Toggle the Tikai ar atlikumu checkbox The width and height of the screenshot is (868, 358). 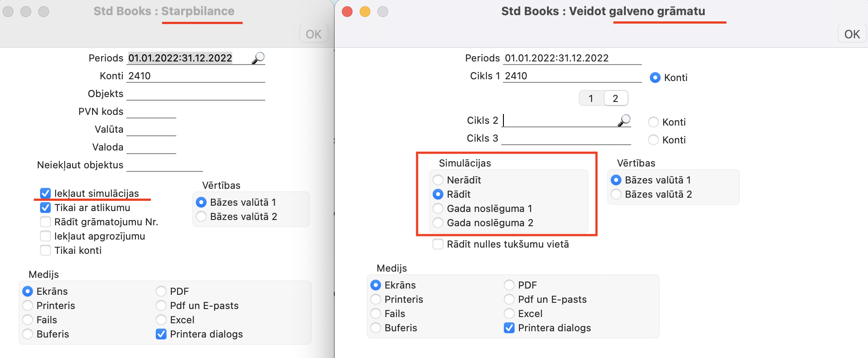(45, 207)
